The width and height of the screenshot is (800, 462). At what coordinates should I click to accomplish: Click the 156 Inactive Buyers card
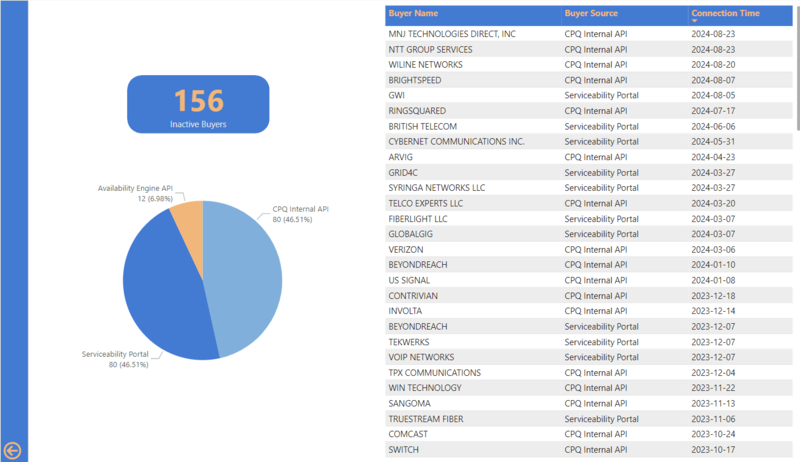198,104
